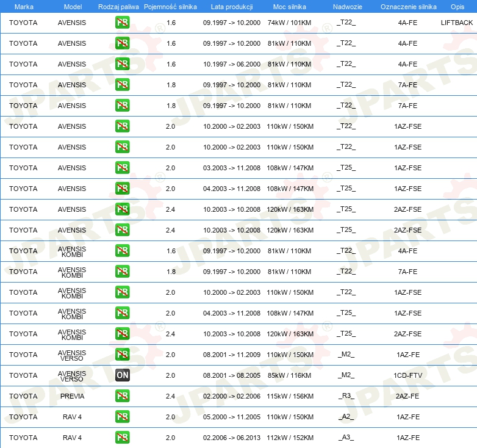Click the Marka column header
The image size is (477, 448).
coord(23,7)
